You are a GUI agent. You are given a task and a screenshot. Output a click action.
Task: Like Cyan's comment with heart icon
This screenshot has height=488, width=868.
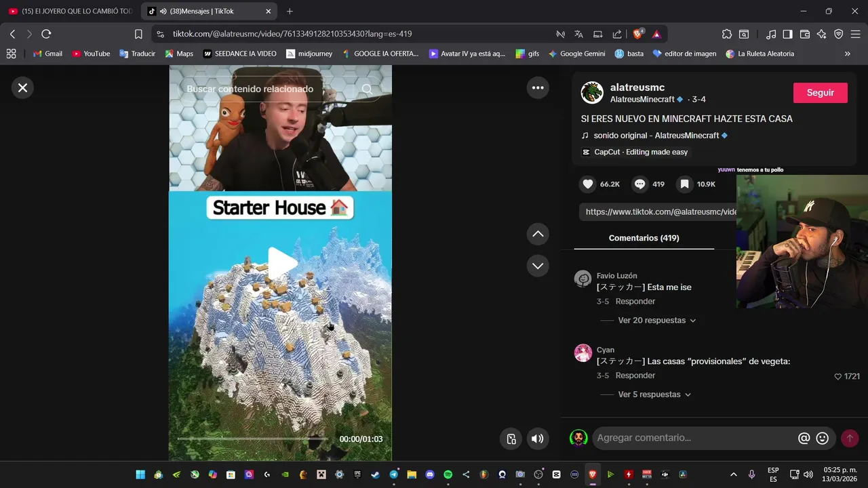(x=837, y=376)
